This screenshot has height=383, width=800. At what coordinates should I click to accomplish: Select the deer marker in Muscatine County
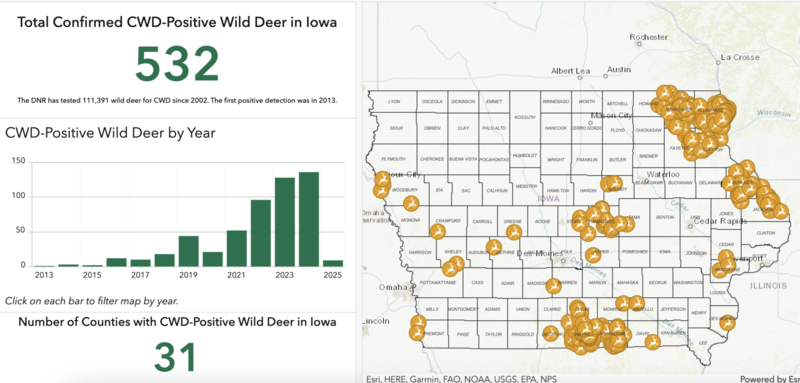pyautogui.click(x=720, y=270)
